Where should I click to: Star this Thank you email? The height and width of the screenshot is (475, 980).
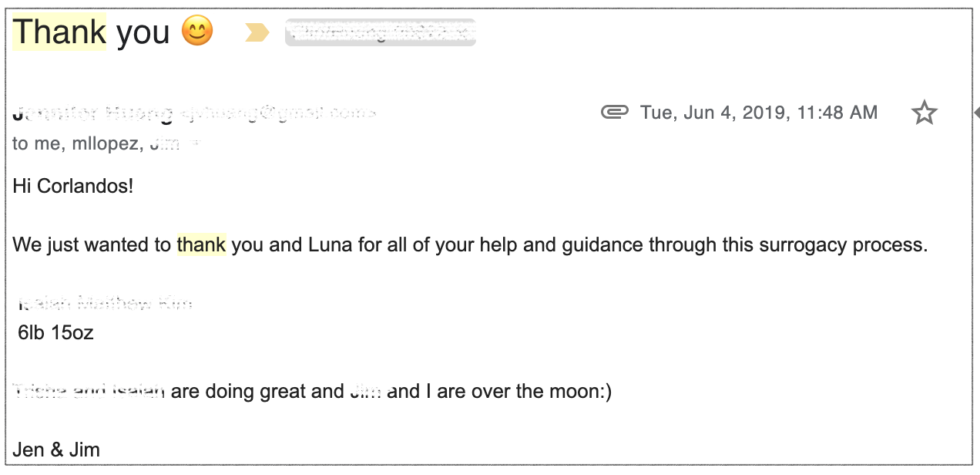coord(924,113)
